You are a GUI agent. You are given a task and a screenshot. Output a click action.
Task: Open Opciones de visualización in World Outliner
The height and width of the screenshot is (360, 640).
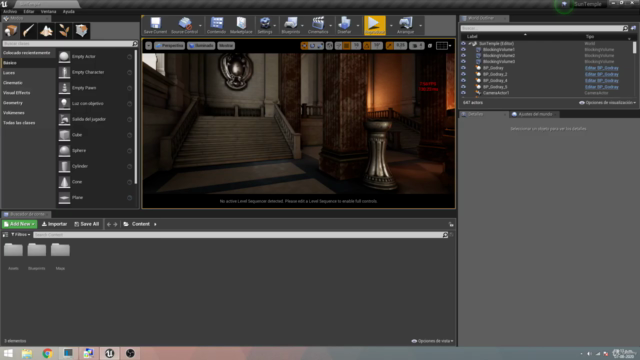pyautogui.click(x=607, y=103)
